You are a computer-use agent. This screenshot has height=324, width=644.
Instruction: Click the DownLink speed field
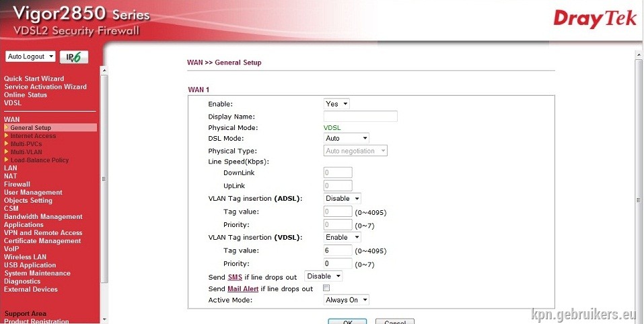[338, 172]
